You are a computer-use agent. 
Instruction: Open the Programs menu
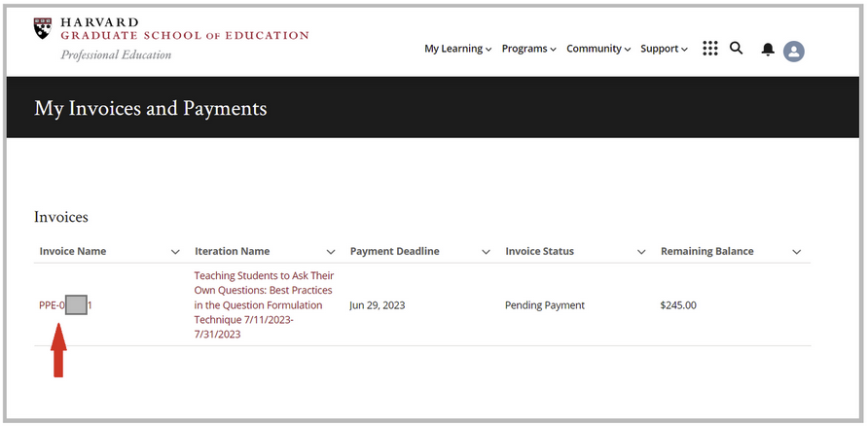click(x=528, y=50)
